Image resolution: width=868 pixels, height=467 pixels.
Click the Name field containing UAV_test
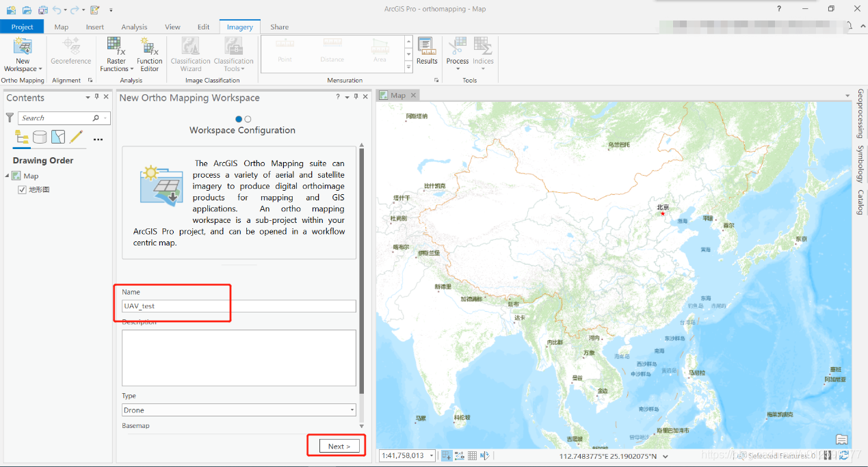point(239,306)
